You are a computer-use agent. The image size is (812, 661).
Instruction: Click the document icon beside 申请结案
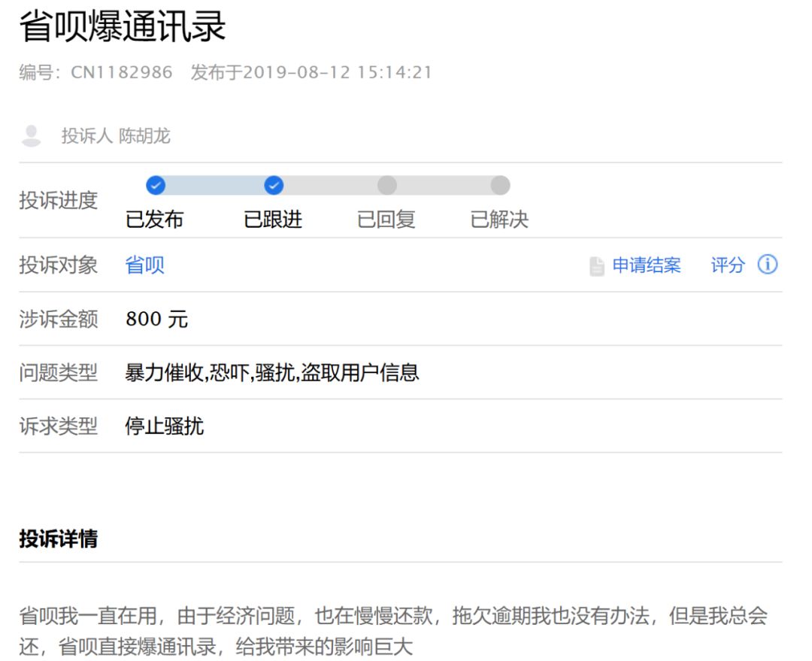(597, 266)
